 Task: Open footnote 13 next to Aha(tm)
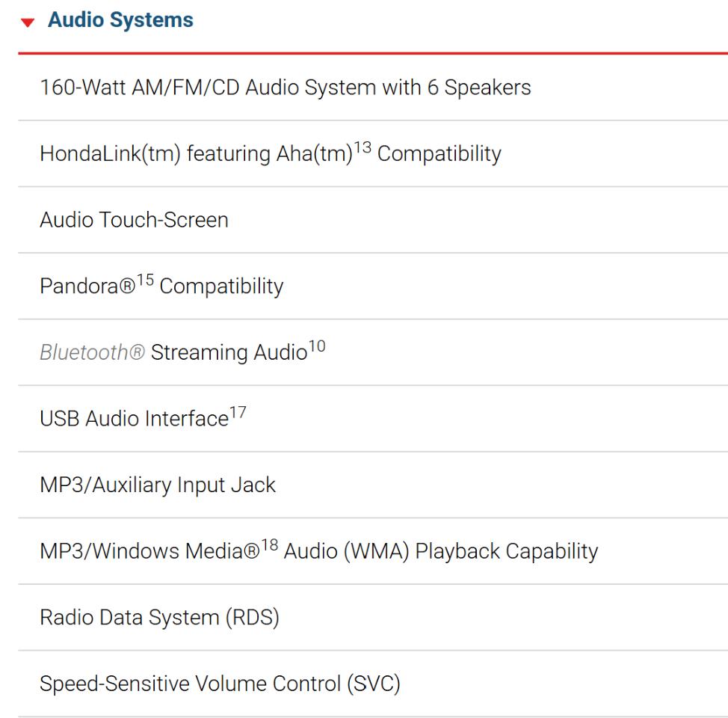[363, 147]
